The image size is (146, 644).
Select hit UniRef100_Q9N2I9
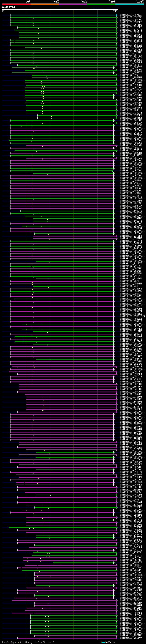(131, 321)
